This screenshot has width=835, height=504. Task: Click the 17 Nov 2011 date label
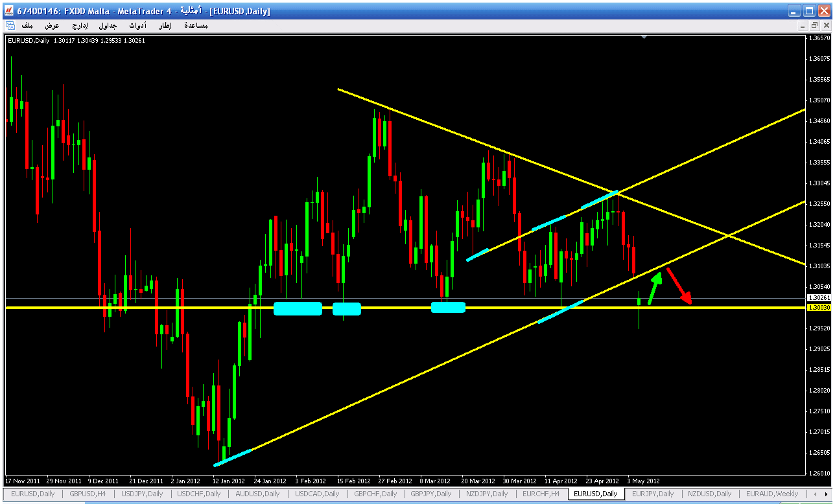21,481
